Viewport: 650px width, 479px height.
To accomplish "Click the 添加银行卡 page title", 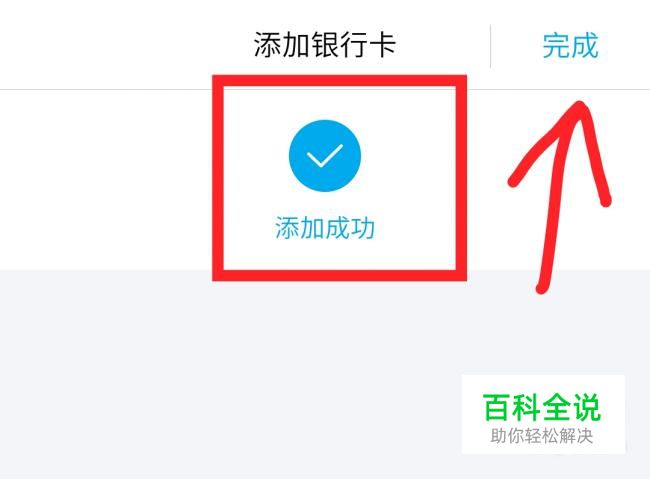I will pos(325,45).
